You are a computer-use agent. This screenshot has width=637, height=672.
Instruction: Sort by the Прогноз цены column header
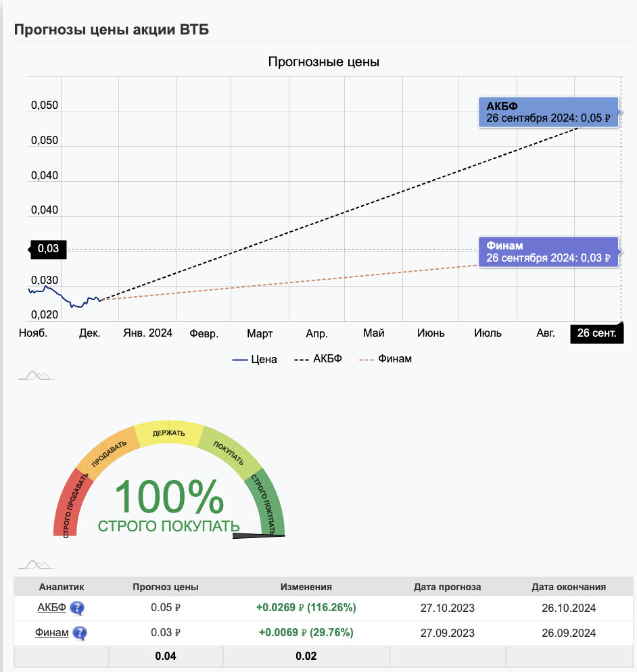tap(166, 587)
